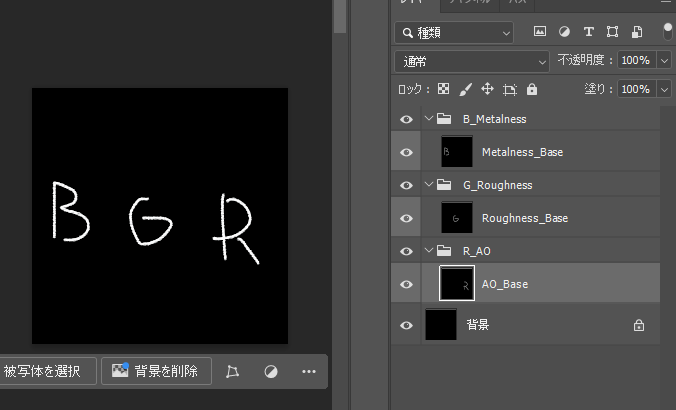
Task: Toggle the layer filtering on/off switch
Action: (667, 31)
